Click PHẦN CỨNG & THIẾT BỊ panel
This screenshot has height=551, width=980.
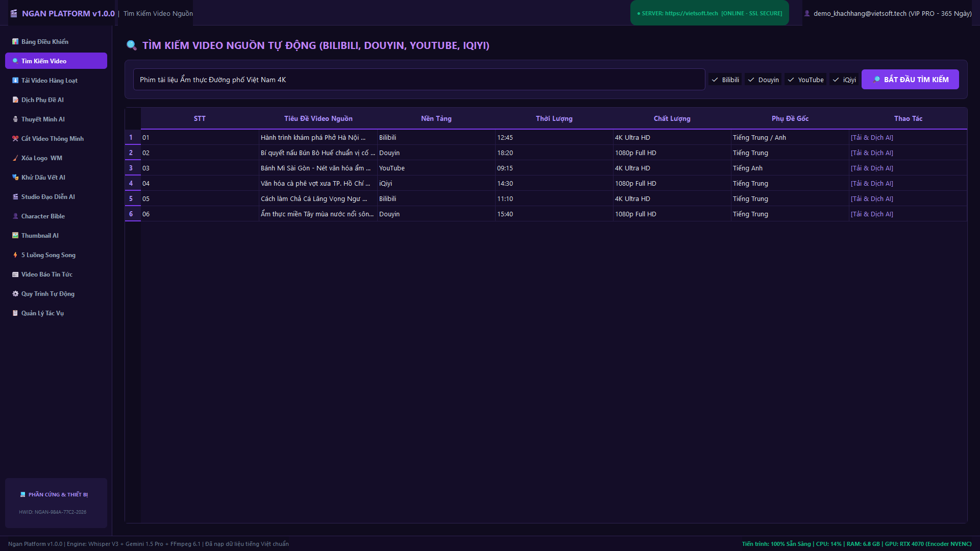pyautogui.click(x=56, y=503)
